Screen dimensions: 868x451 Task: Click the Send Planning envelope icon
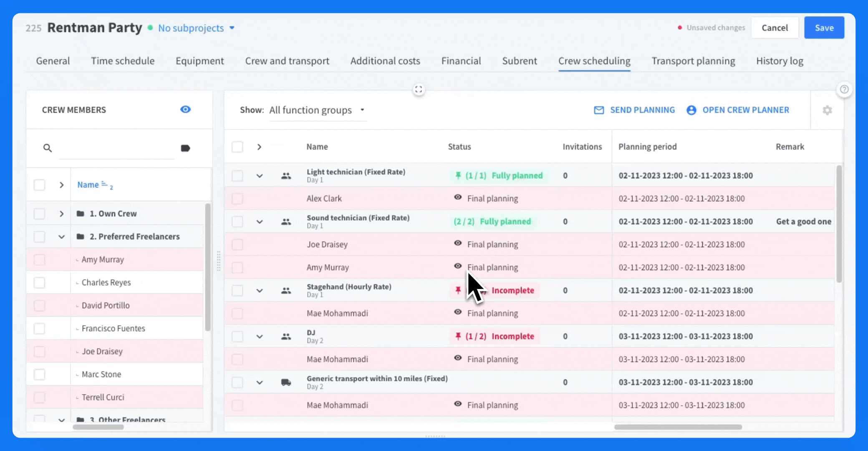point(599,110)
